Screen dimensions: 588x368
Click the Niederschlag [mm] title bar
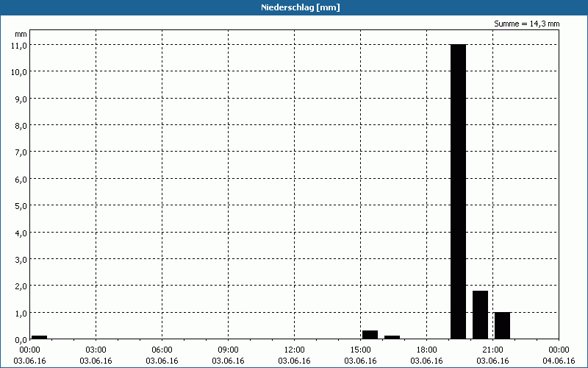tap(294, 7)
